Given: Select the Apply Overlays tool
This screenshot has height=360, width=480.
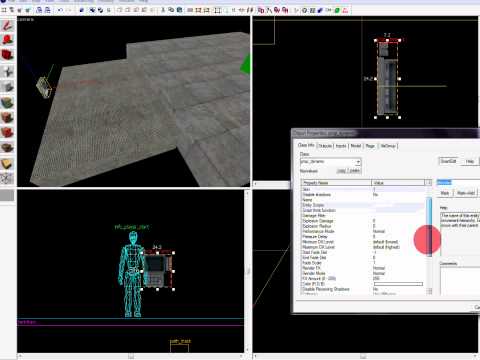Looking at the screenshot, I should pos(7,147).
